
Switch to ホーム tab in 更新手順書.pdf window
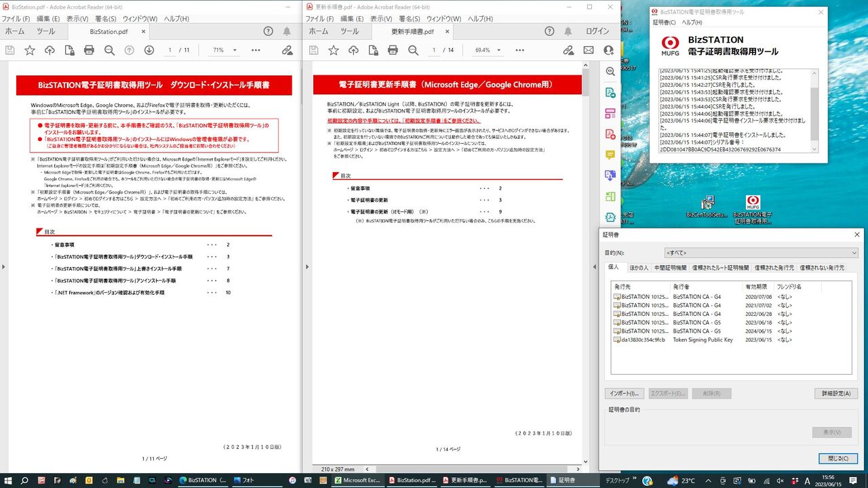[318, 31]
